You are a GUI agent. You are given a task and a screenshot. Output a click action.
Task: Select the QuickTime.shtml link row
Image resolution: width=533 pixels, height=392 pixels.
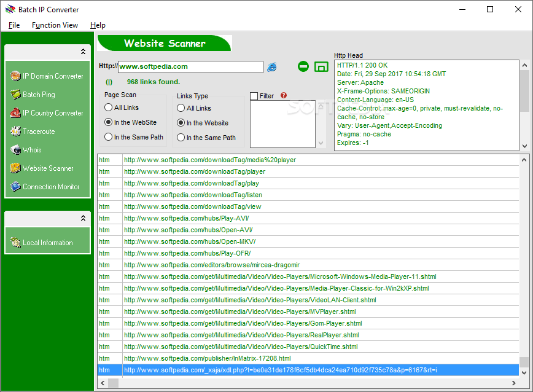click(308, 347)
